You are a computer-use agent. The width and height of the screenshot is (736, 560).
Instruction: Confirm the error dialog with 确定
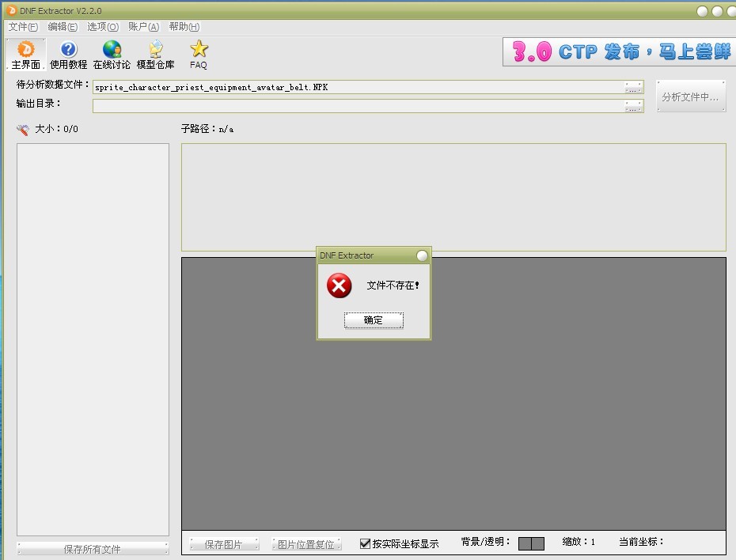374,320
